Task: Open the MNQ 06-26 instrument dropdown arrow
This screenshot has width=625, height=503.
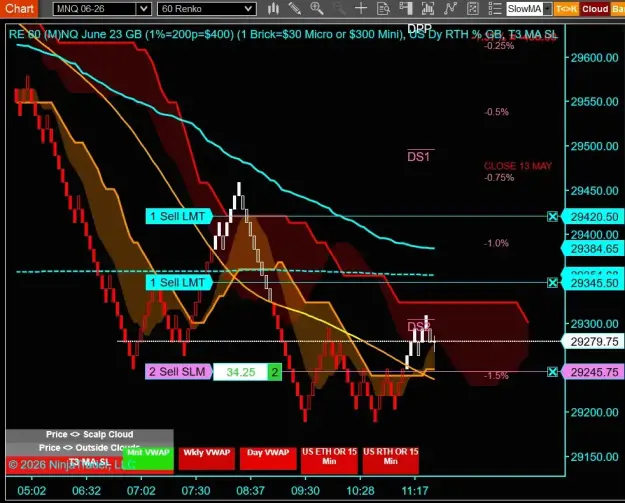Action: 143,9
